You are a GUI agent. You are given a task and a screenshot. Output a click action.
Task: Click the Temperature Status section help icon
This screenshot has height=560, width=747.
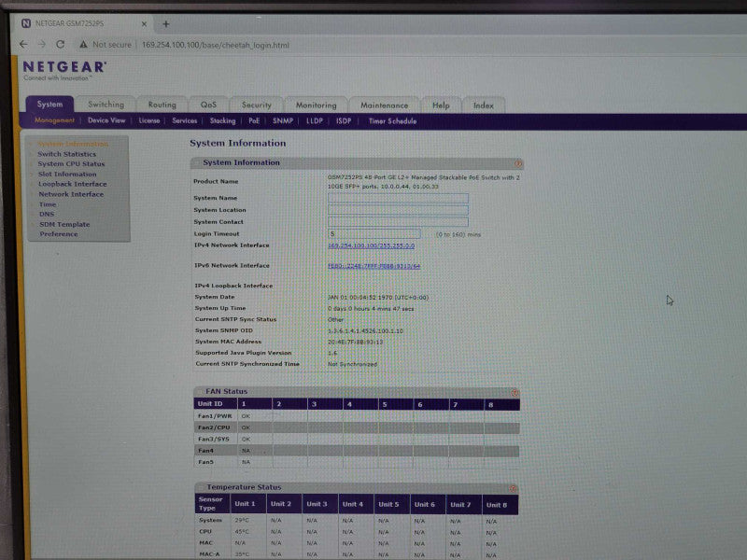pyautogui.click(x=513, y=489)
